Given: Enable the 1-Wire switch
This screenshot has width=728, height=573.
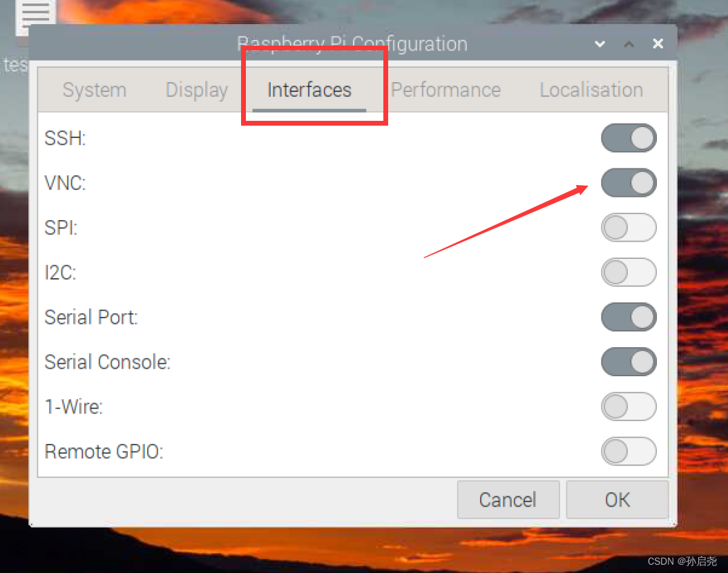Looking at the screenshot, I should point(629,407).
